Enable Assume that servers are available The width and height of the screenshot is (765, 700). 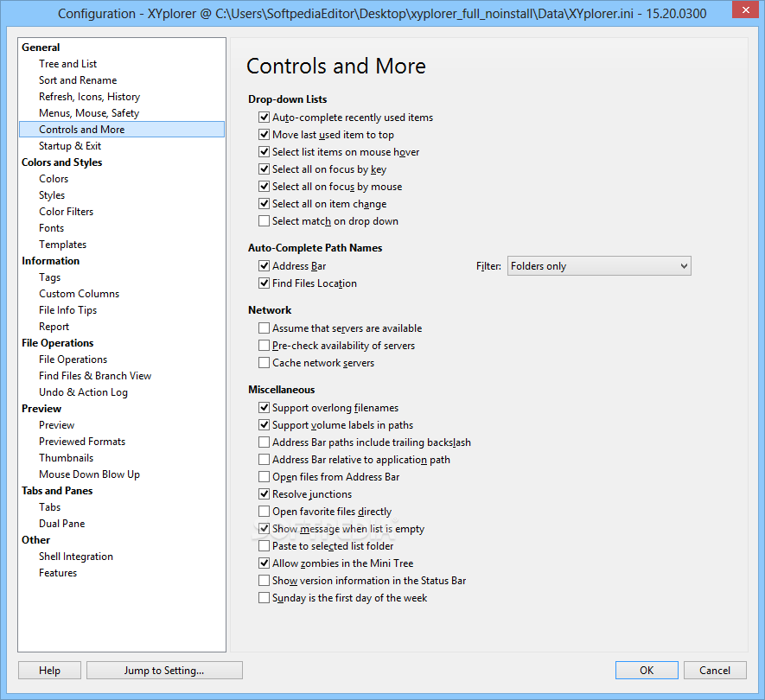click(264, 328)
